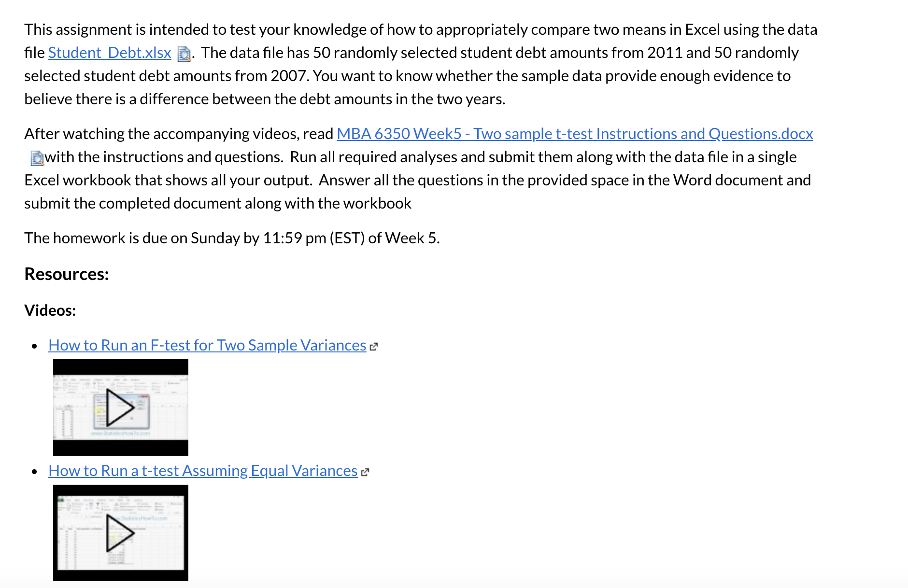Click the external-link icon after the F-test link
Screen dimensions: 908x588
(373, 347)
